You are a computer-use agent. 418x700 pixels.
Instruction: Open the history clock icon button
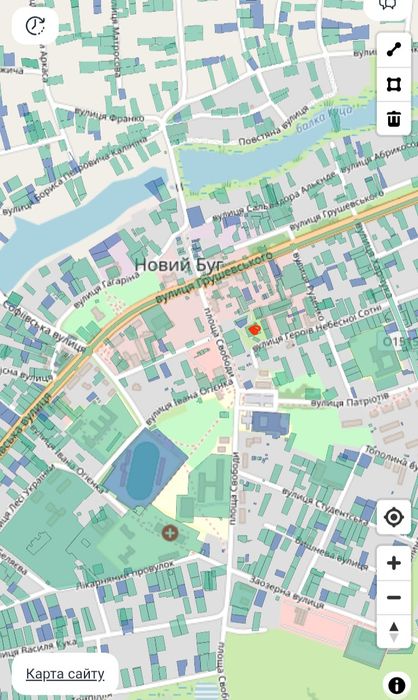point(35,26)
